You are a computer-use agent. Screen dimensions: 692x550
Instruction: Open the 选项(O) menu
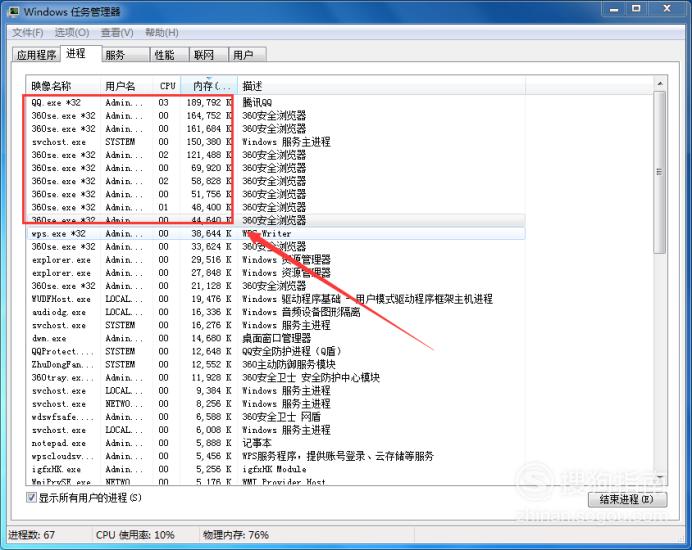coord(72,33)
